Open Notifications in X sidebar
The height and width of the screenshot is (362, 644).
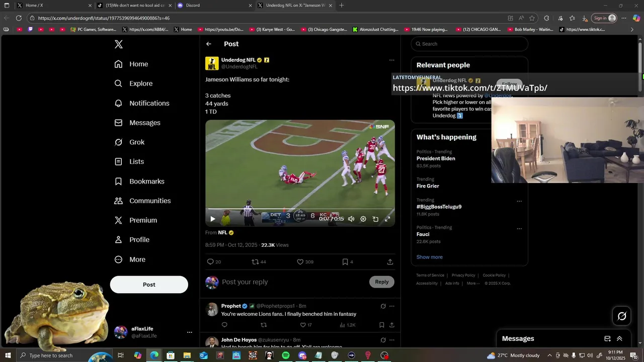[x=142, y=103]
